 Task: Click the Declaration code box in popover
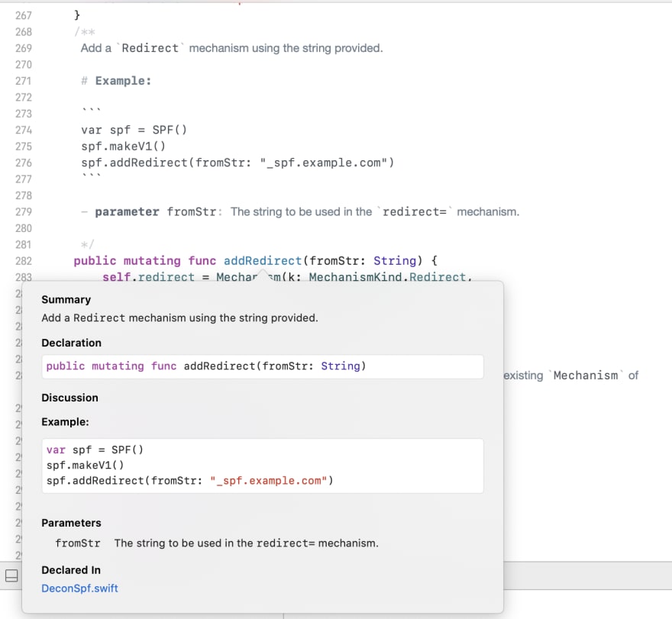tap(263, 366)
